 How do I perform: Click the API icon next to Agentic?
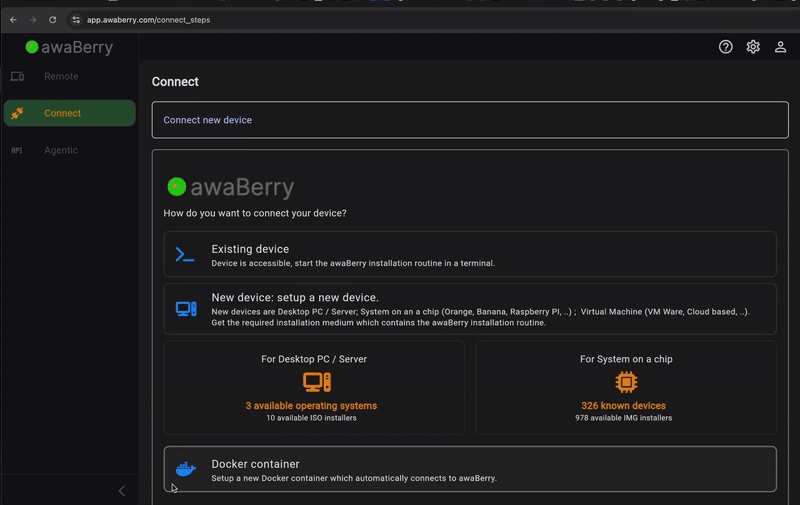tap(17, 150)
